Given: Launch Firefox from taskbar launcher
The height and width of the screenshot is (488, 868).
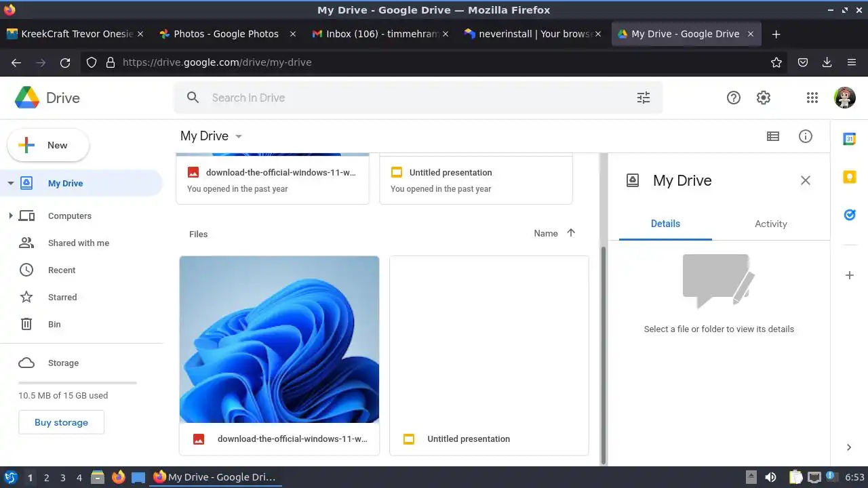Looking at the screenshot, I should [x=119, y=477].
